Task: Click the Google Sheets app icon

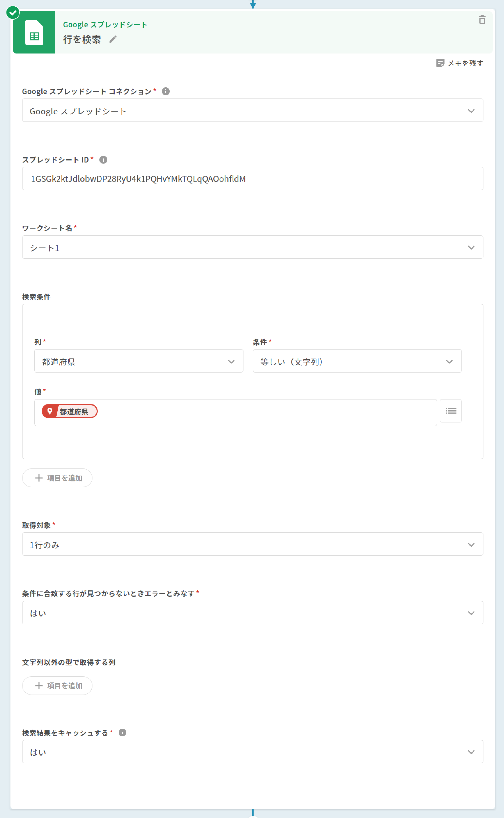Action: (x=34, y=33)
